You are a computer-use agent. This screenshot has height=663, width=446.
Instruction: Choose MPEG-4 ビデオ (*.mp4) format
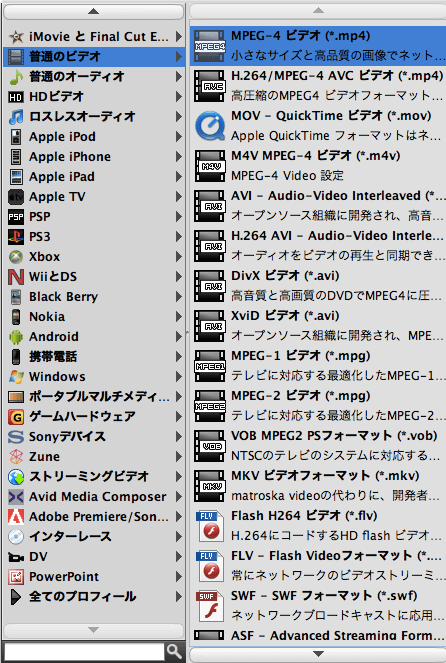pyautogui.click(x=318, y=46)
